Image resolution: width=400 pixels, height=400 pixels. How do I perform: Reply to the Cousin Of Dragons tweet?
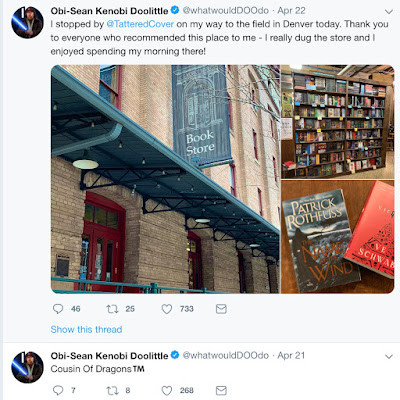click(58, 390)
